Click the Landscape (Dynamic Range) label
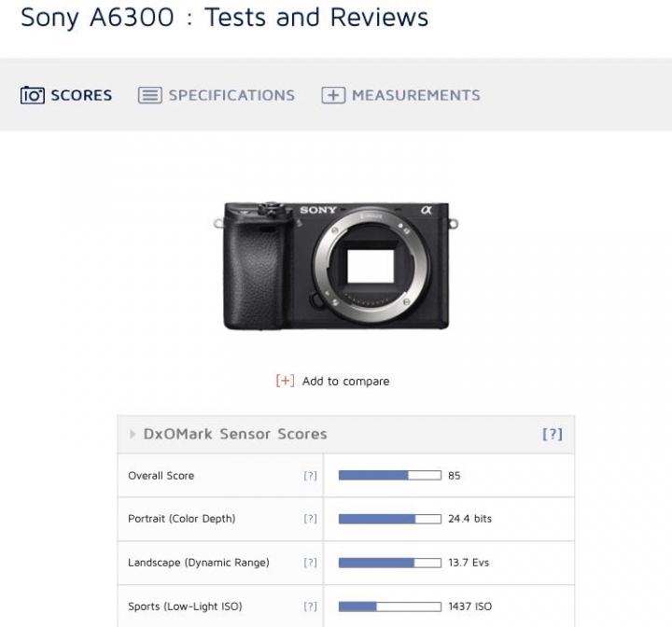 199,563
